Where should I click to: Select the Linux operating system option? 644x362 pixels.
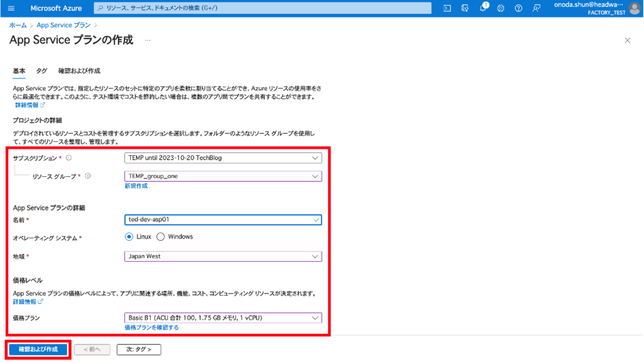(x=129, y=237)
